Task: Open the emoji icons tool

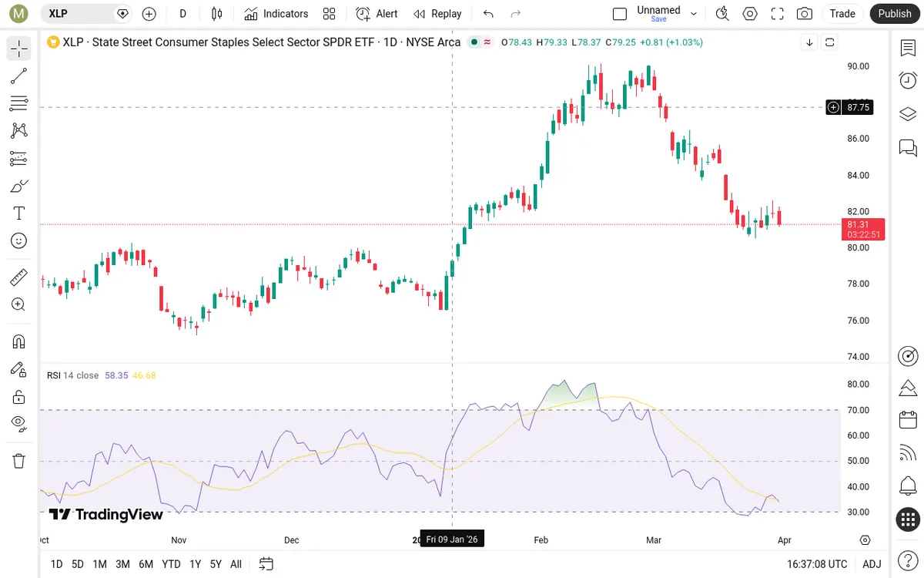Action: pos(19,241)
